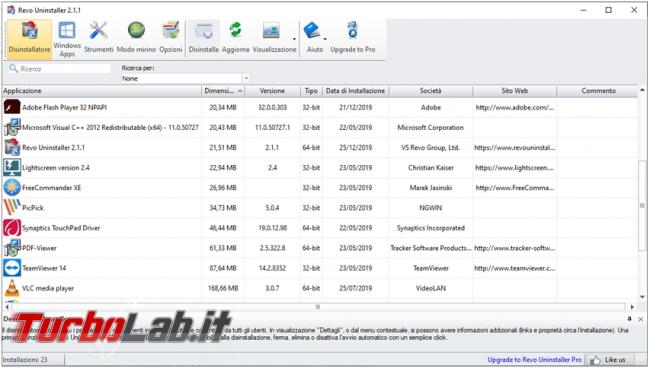Select the PicPick row name
Screen dimensions: 650x368
tap(33, 208)
